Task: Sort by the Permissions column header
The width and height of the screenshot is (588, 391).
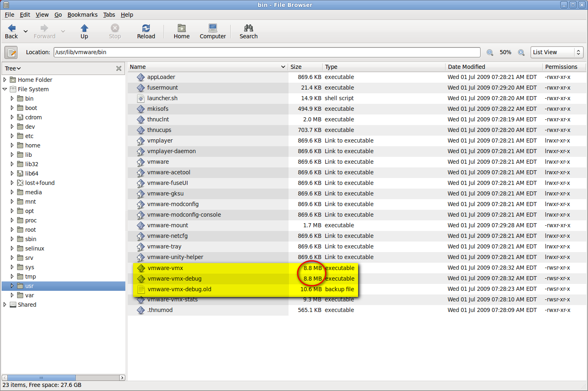Action: (564, 67)
